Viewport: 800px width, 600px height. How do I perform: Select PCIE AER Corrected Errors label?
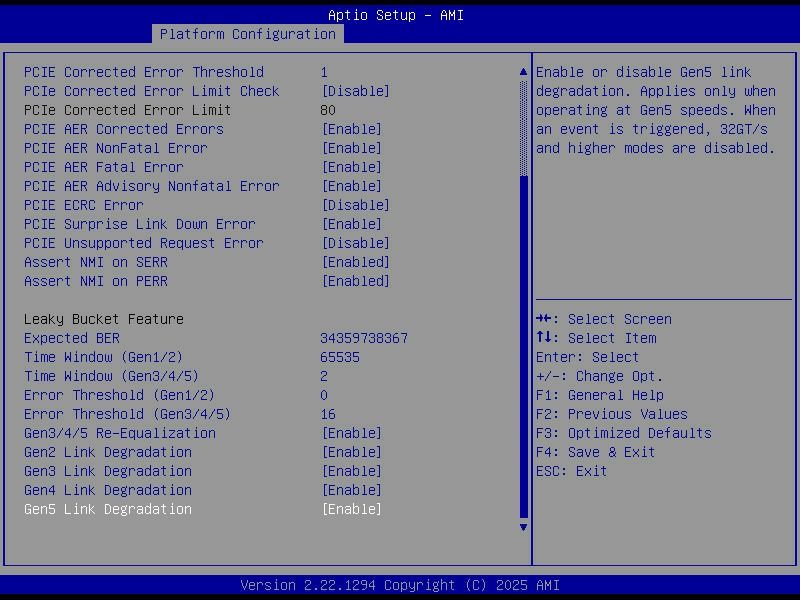coord(123,129)
